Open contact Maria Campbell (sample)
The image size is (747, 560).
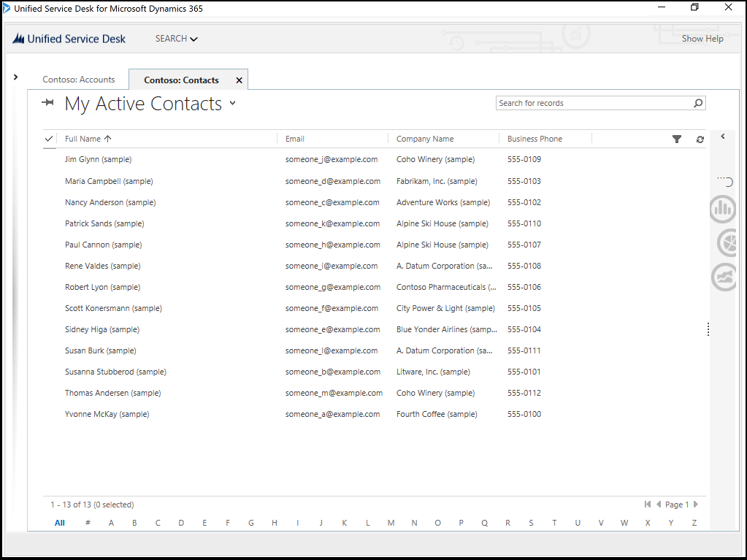109,181
